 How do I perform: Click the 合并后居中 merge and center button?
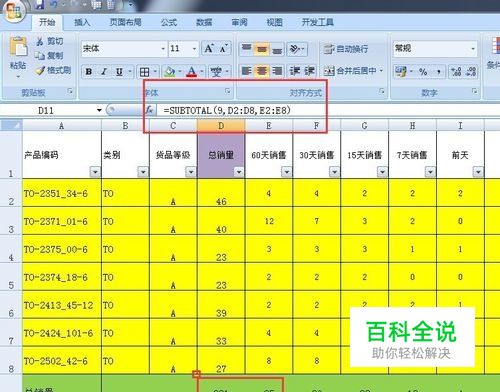point(353,71)
